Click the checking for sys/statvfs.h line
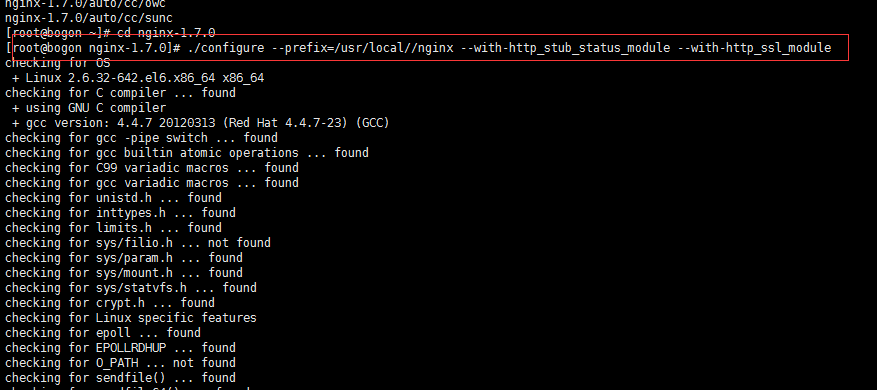This screenshot has height=390, width=877. click(131, 288)
